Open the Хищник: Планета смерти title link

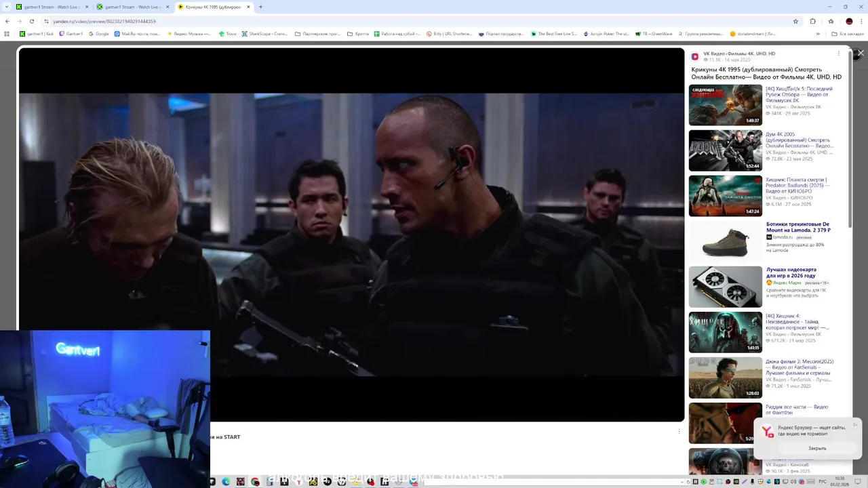pyautogui.click(x=798, y=186)
